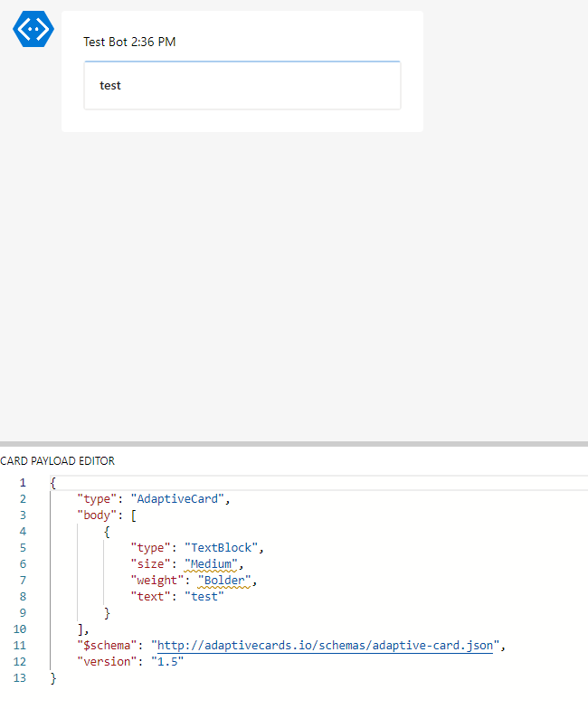The image size is (588, 709).
Task: Click the "AdaptiveCard" value on line 2
Action: coord(177,499)
